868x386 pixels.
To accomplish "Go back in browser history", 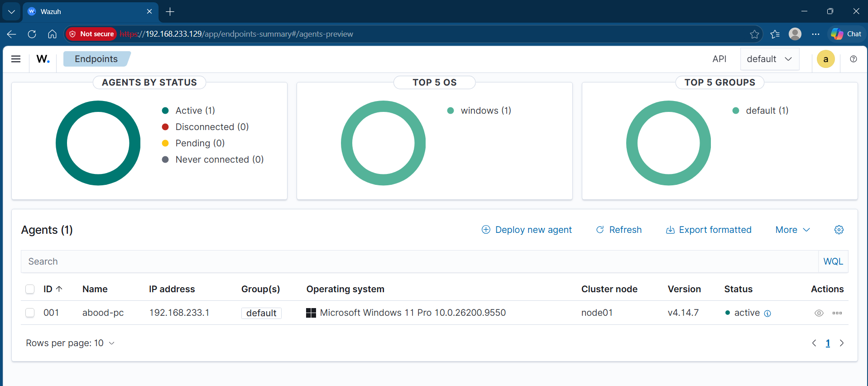I will click(x=12, y=34).
